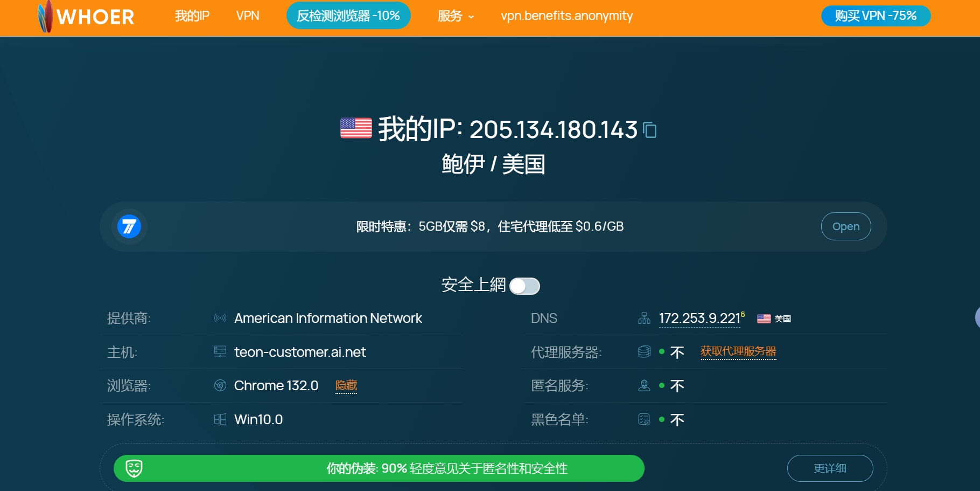Copy the IP address with copy icon
This screenshot has height=491, width=980.
point(650,130)
